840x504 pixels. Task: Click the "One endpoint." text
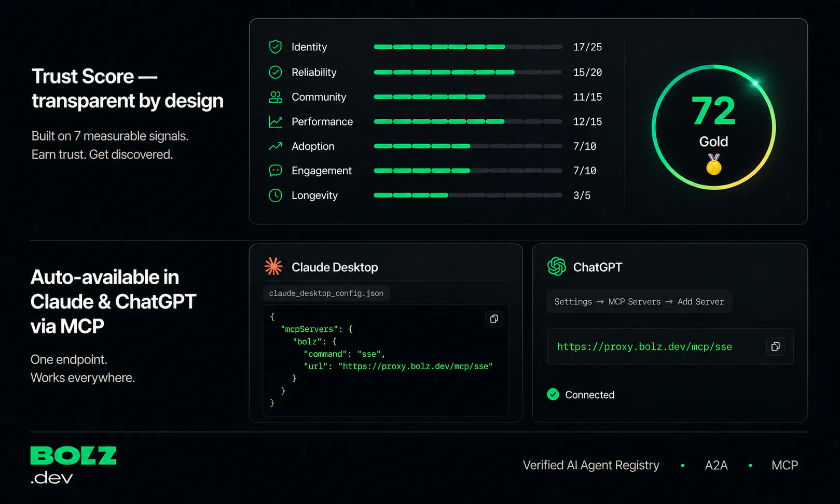pos(68,359)
